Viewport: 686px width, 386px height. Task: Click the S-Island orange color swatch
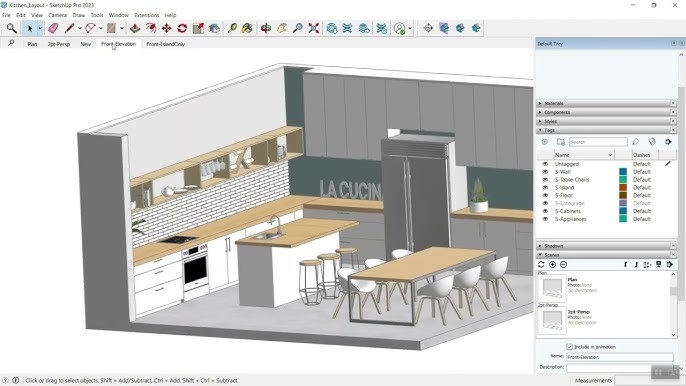[x=623, y=187]
